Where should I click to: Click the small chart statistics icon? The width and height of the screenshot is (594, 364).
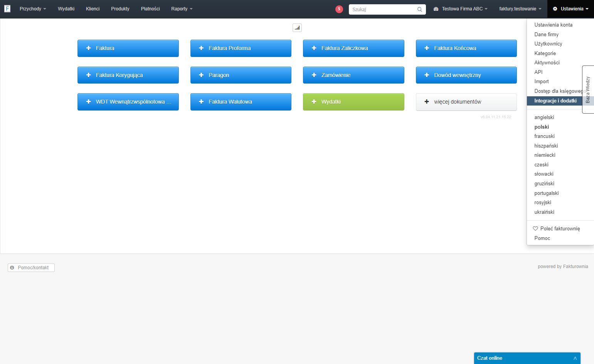(x=297, y=28)
